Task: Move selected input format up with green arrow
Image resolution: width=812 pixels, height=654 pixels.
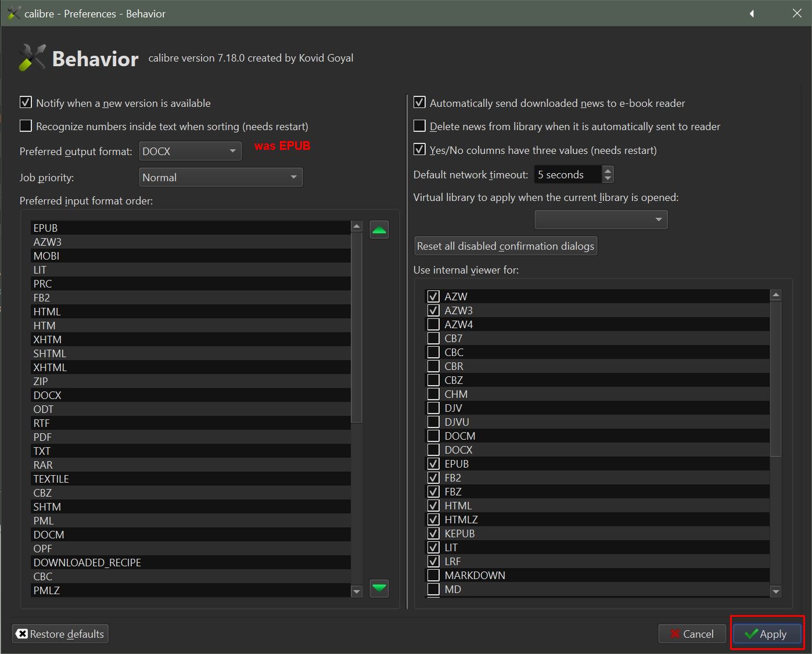Action: coord(379,230)
